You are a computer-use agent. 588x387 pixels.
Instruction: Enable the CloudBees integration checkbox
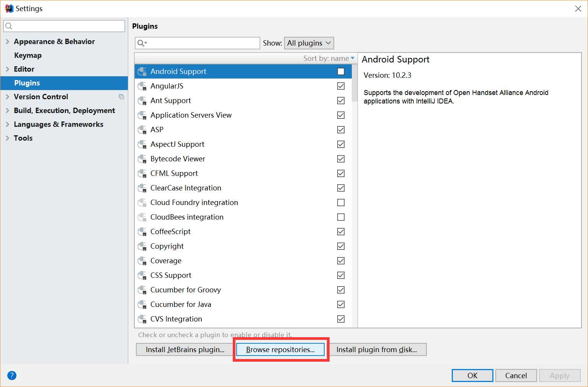[341, 217]
